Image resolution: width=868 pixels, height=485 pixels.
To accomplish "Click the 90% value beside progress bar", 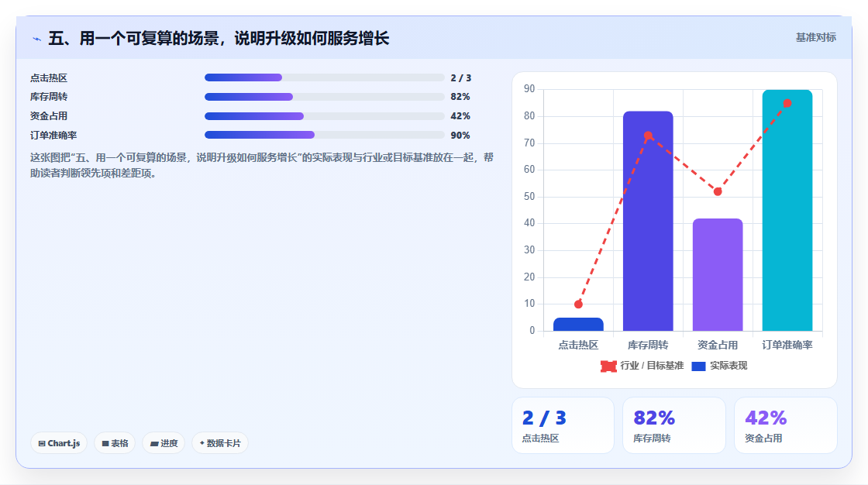I will (460, 136).
